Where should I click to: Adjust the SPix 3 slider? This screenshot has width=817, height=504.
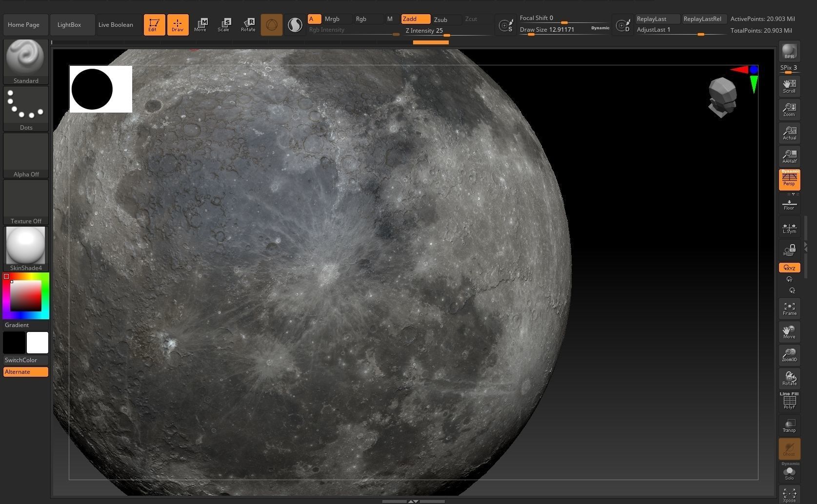(789, 69)
